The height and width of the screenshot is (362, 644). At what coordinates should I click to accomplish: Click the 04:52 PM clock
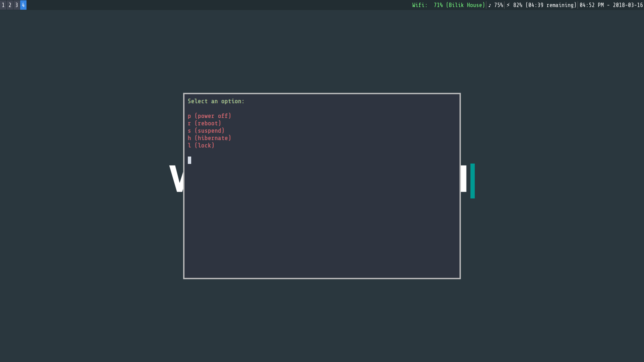pyautogui.click(x=592, y=5)
